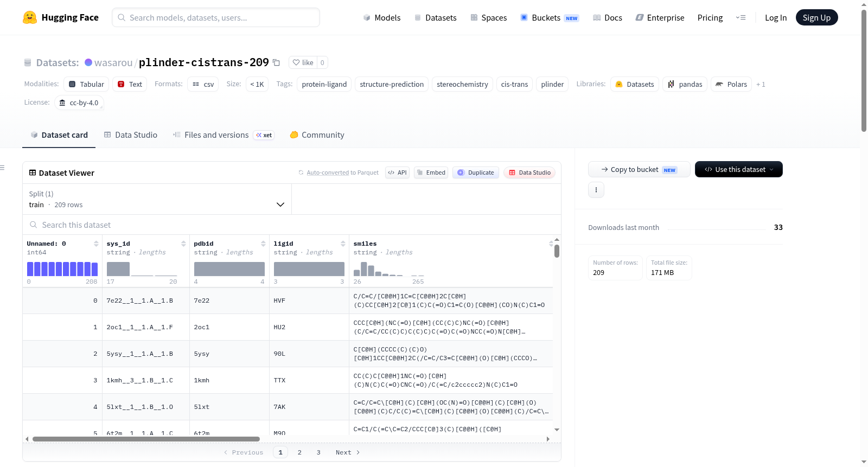Sort by the pdbid column
The height and width of the screenshot is (467, 868).
[263, 244]
